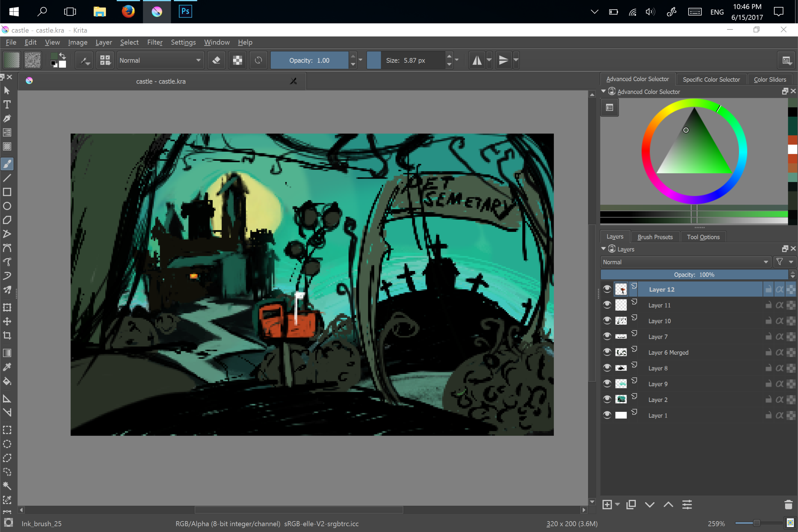Add a new layer with plus button

click(607, 505)
